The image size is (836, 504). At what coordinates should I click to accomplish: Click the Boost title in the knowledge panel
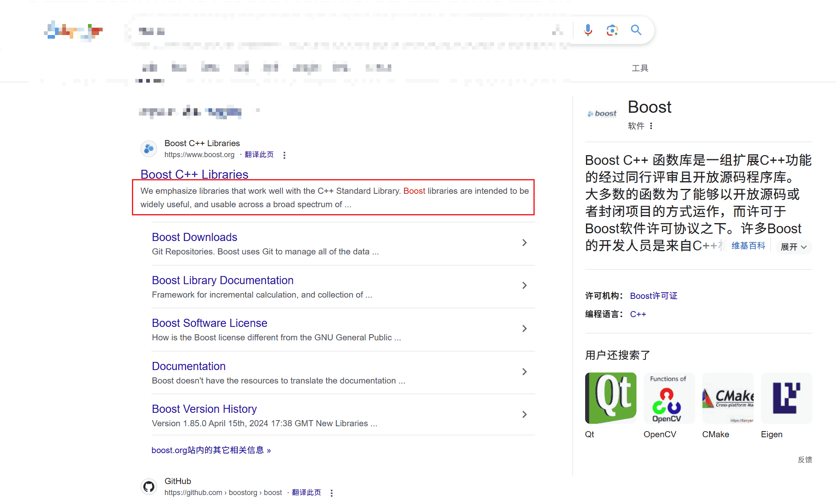pos(649,107)
